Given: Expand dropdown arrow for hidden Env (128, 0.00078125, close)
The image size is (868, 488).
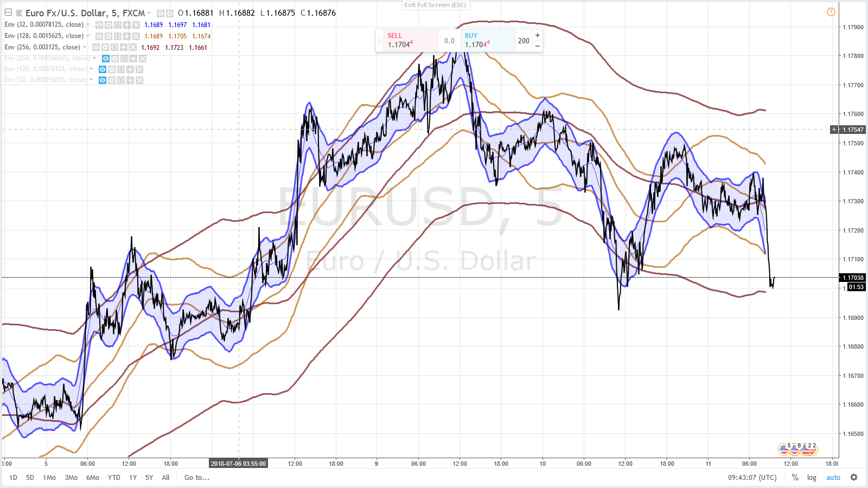Looking at the screenshot, I should point(91,69).
